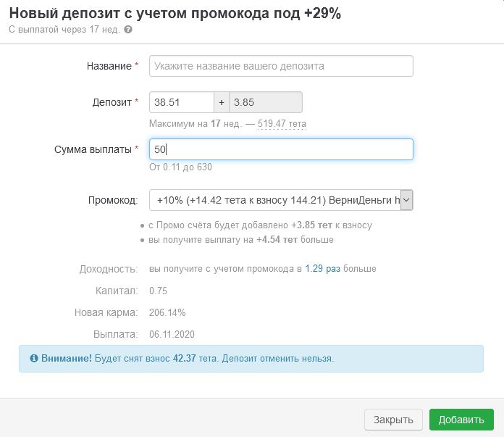Click into the Сумма выплаты field
504x437 pixels.
coord(281,149)
